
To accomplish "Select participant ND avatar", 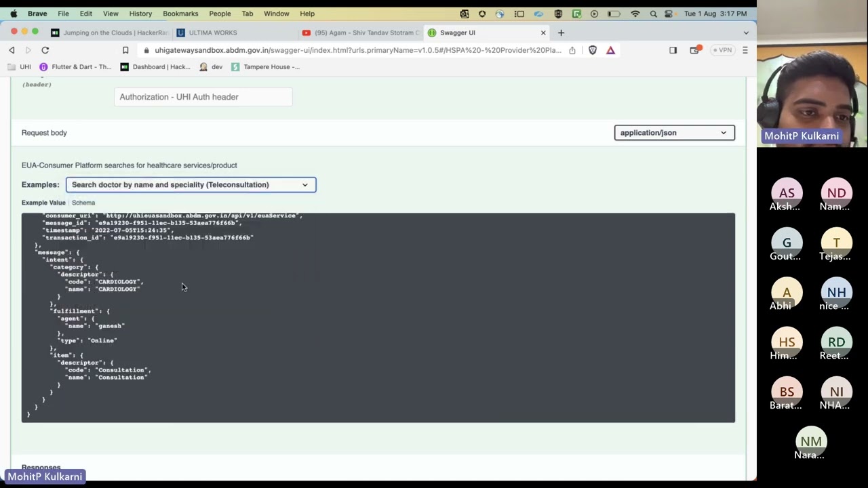I will click(836, 193).
